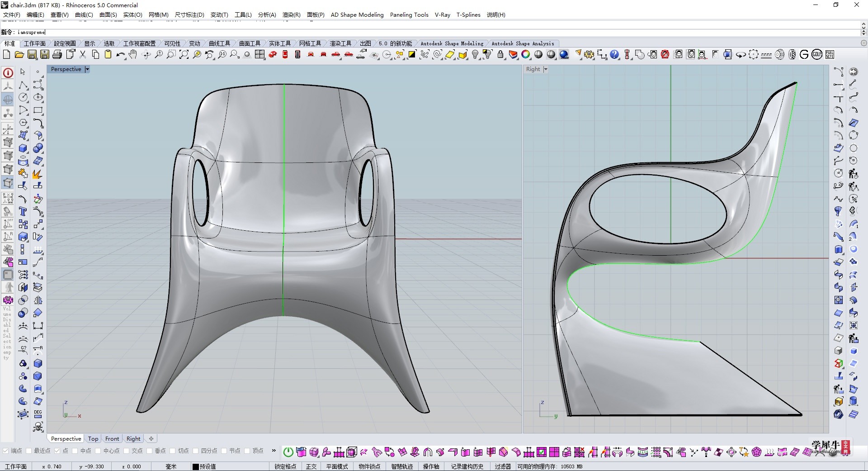Select the Circle tool in left sidebar
868x471 pixels.
tap(23, 98)
